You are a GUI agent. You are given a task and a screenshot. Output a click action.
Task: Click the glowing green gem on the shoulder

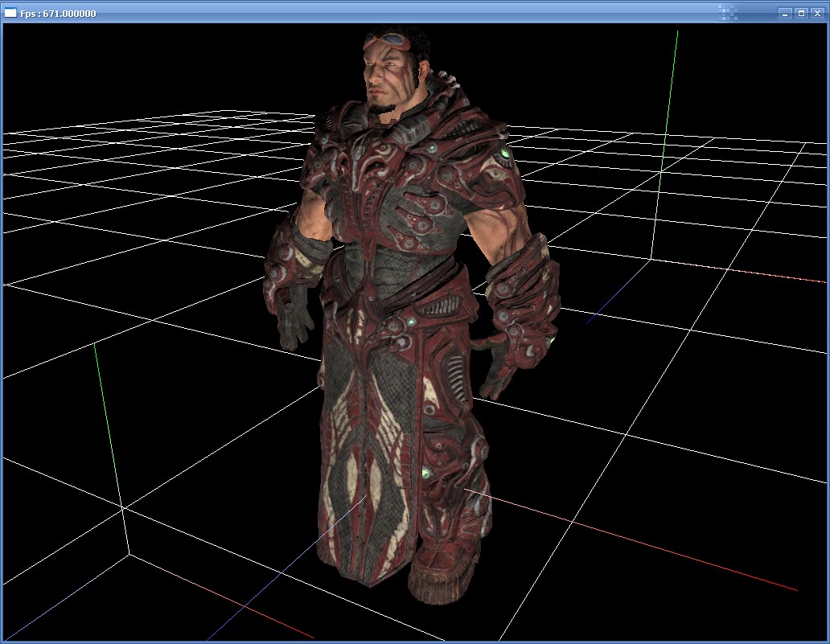click(x=505, y=153)
